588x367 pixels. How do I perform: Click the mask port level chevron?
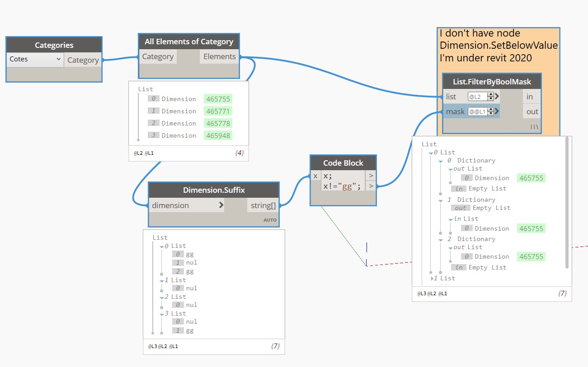(x=497, y=111)
